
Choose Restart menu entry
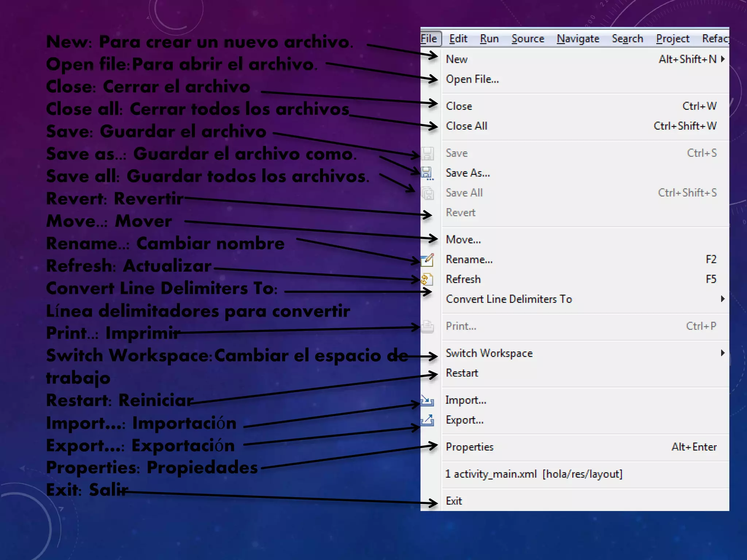click(585, 373)
